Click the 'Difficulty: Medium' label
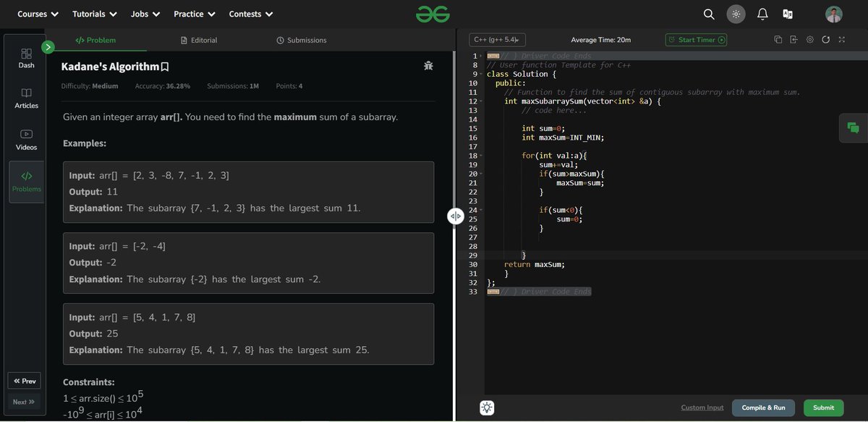 (90, 86)
